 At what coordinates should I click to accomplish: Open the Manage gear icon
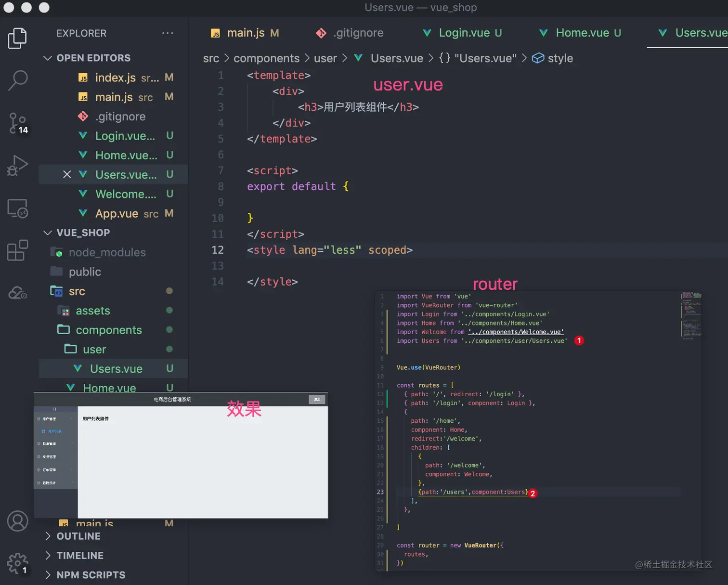pos(18,563)
